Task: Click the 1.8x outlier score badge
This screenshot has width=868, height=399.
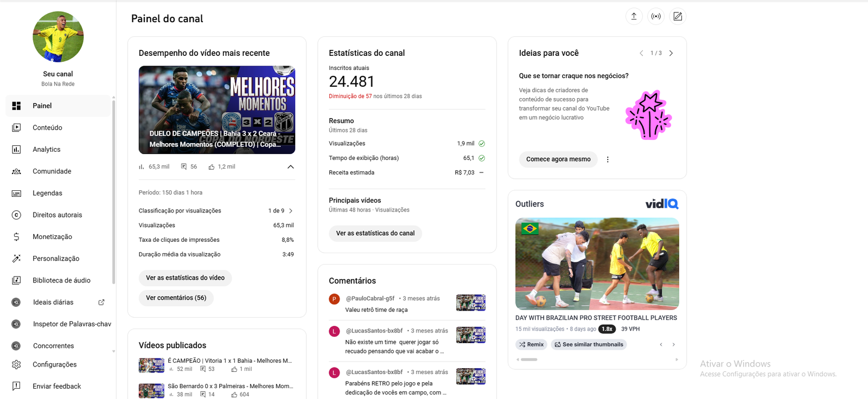Action: point(607,329)
